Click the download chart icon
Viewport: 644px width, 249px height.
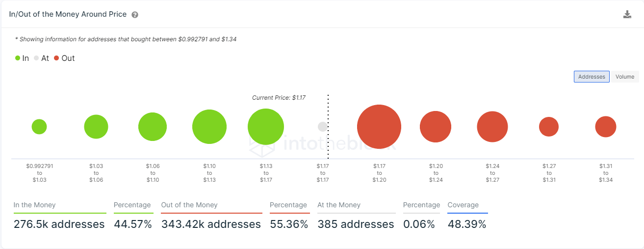627,14
